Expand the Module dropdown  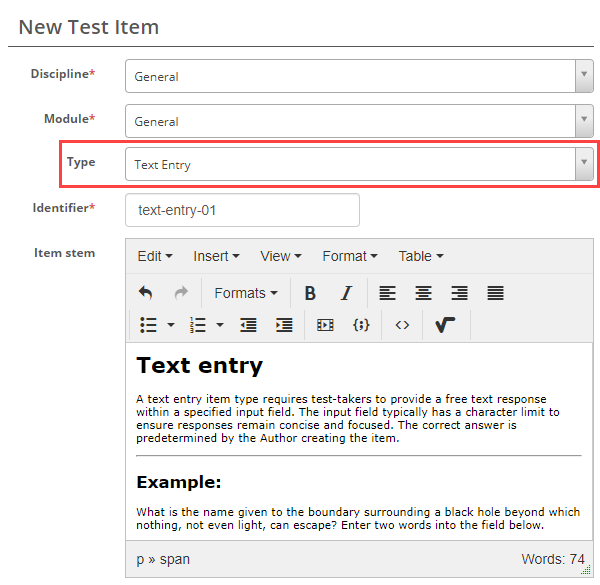(x=359, y=121)
